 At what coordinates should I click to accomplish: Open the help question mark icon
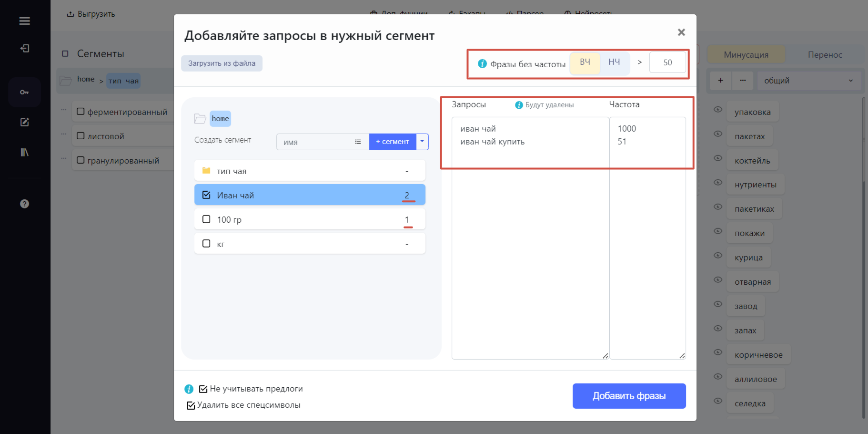(x=24, y=204)
